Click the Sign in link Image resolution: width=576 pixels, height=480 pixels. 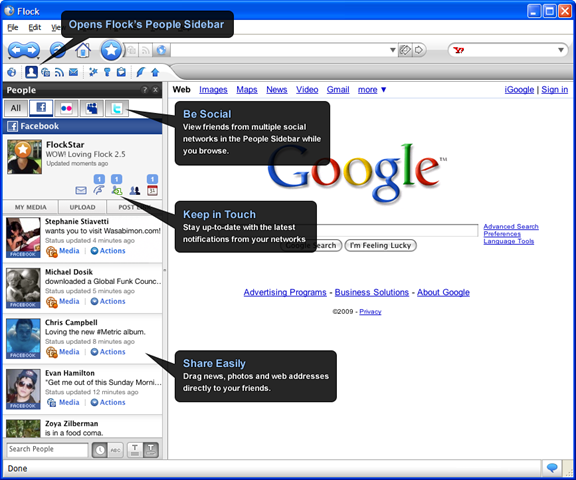pyautogui.click(x=554, y=90)
